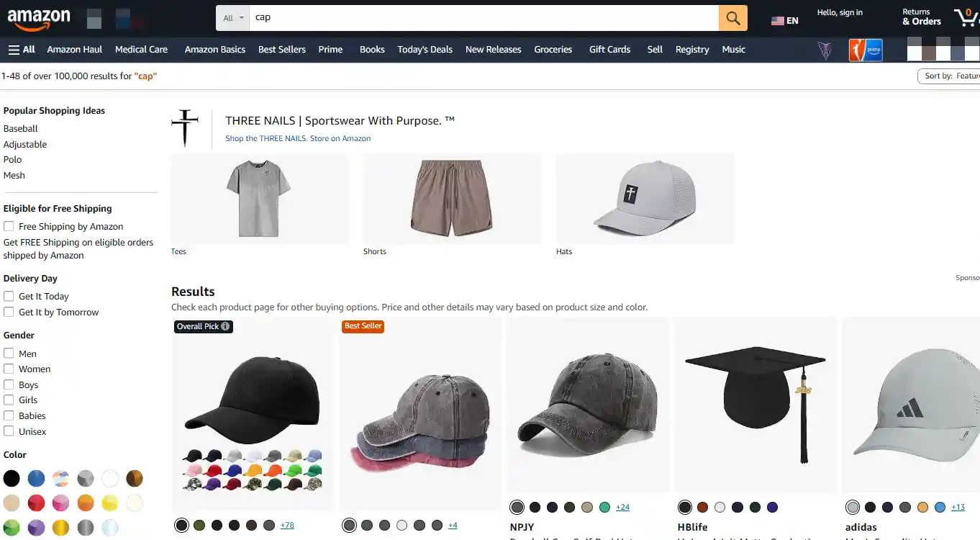Check Free Shipping by Amazon
Viewport: 980px width, 540px height.
coord(9,226)
